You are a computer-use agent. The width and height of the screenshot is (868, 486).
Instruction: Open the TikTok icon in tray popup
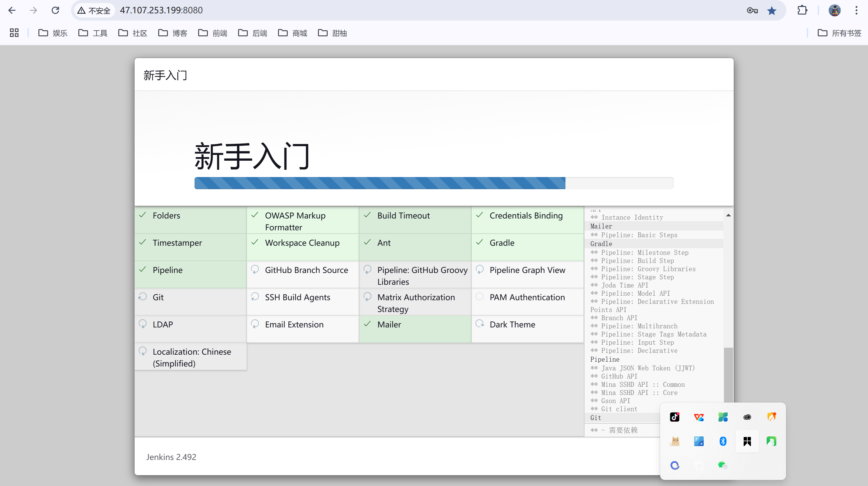pos(675,417)
